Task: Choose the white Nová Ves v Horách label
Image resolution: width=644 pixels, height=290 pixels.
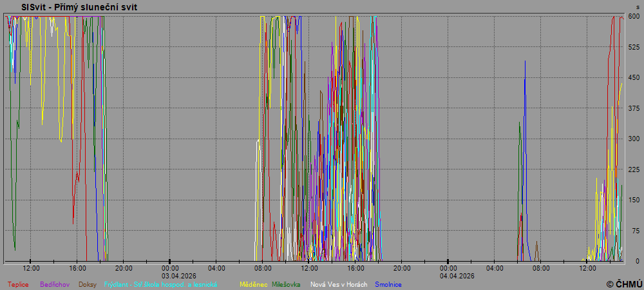Action: pyautogui.click(x=339, y=284)
